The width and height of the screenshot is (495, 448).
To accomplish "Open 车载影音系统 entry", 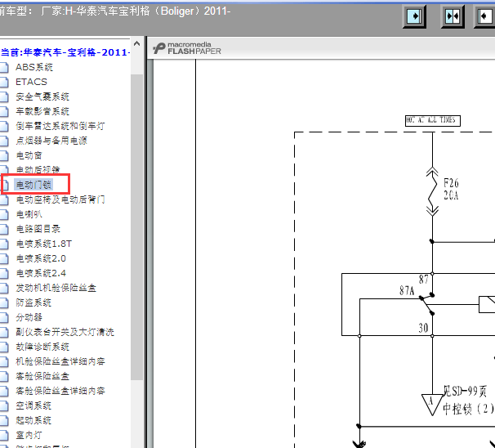I will coord(42,111).
